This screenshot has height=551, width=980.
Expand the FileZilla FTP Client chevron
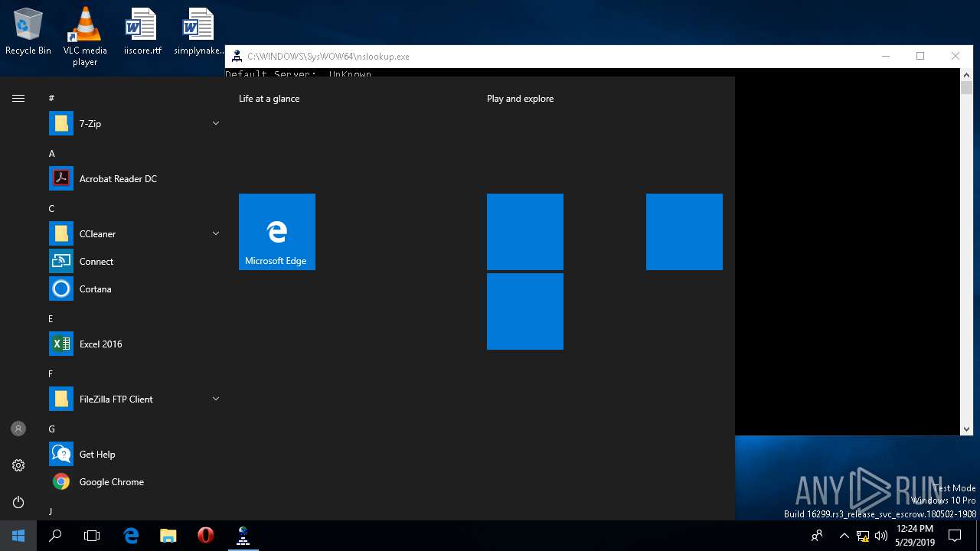(216, 399)
